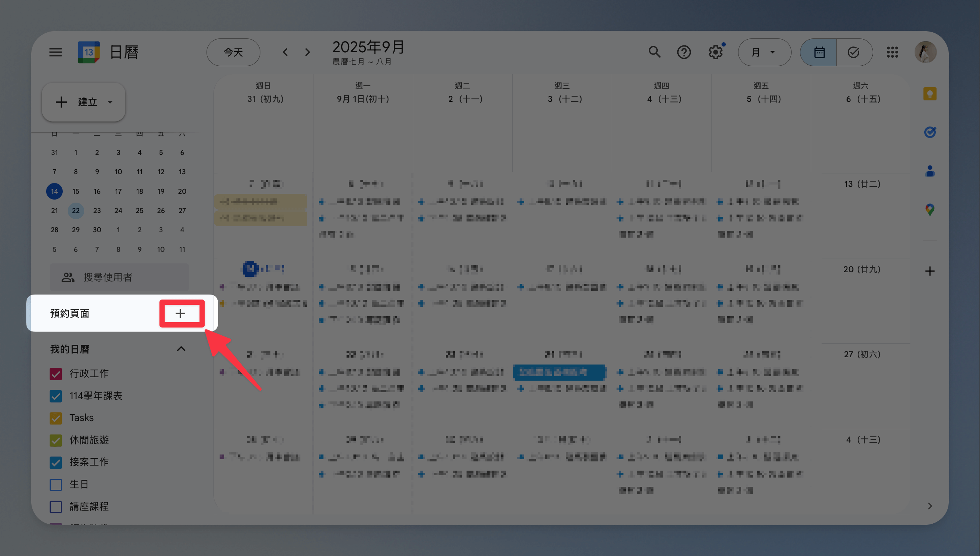Image resolution: width=980 pixels, height=556 pixels.
Task: Toggle the 114學年課表 calendar checkbox
Action: point(56,396)
